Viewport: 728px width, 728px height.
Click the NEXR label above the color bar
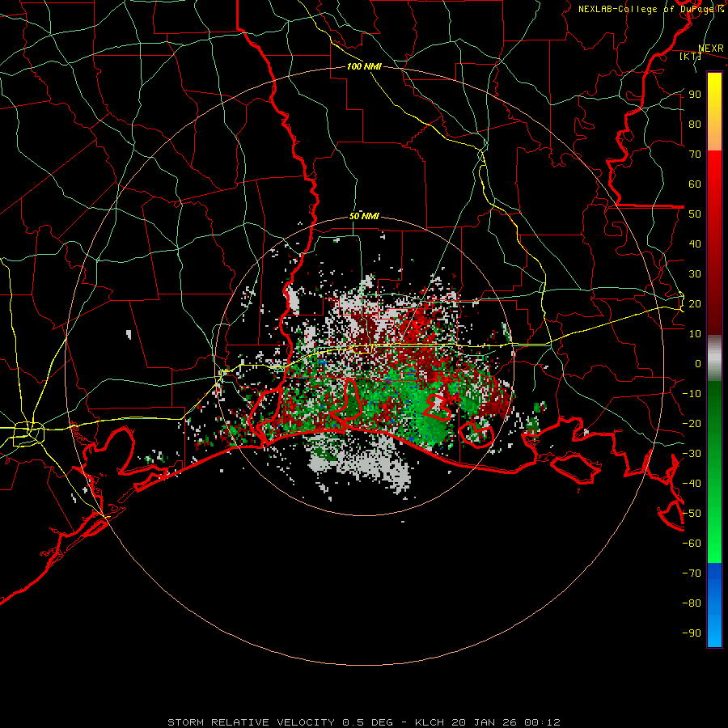click(711, 49)
